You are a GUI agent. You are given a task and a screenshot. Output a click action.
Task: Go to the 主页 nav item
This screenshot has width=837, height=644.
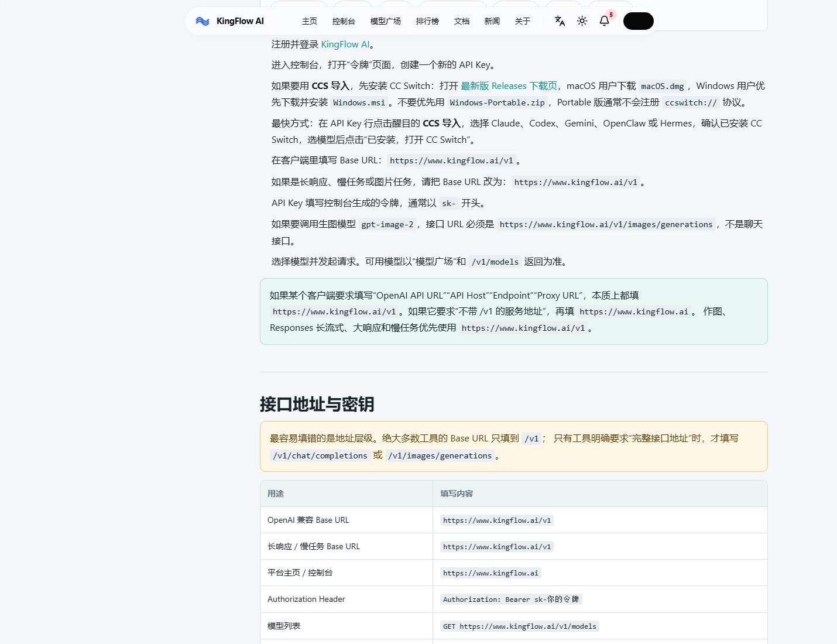pos(310,21)
